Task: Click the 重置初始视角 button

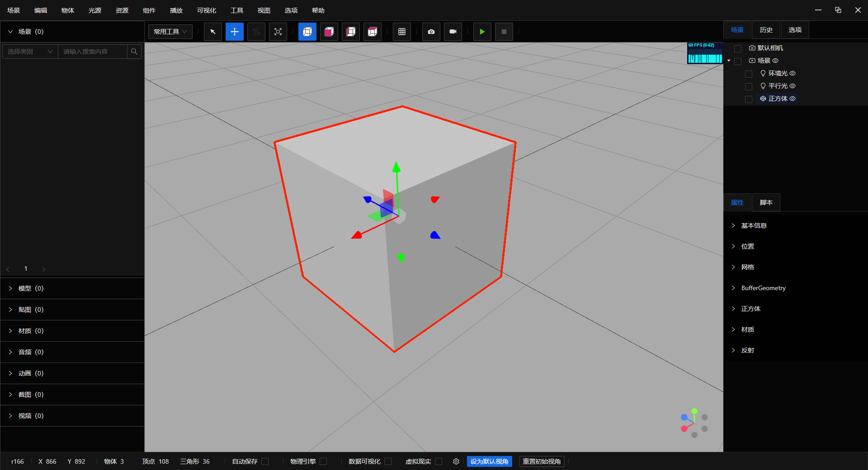Action: coord(542,461)
